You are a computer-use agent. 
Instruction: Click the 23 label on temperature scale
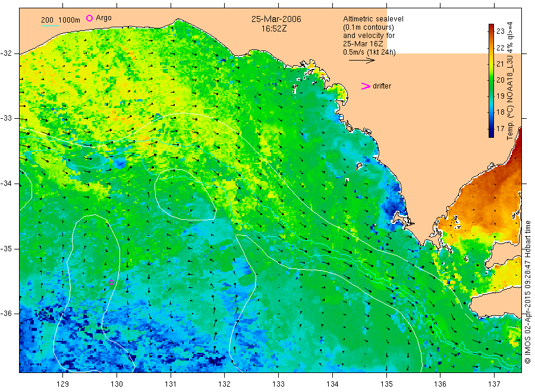pyautogui.click(x=500, y=31)
